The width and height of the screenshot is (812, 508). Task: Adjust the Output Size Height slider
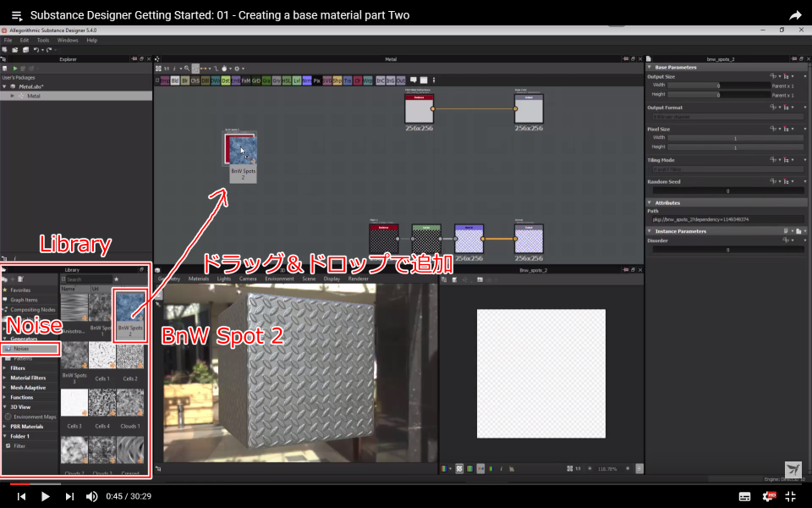click(718, 95)
